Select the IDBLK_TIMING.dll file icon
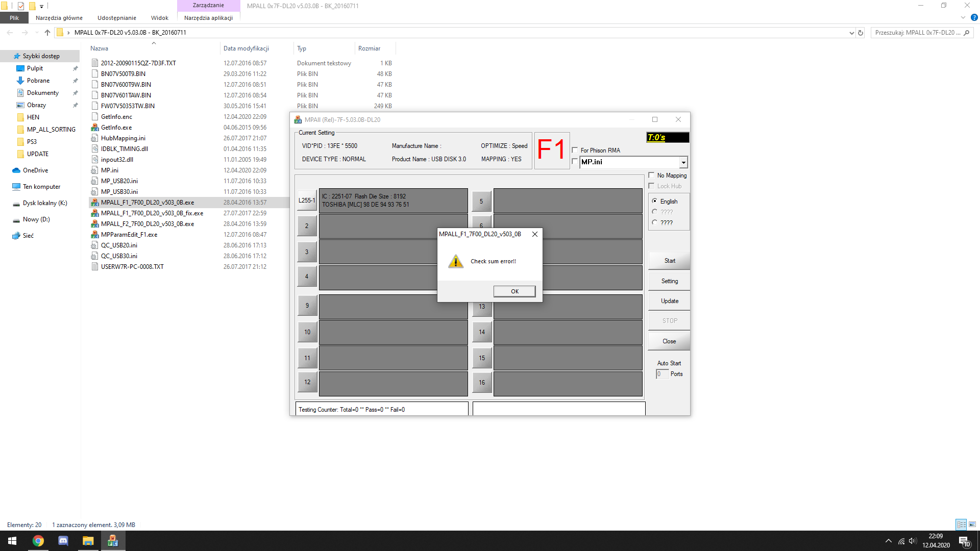The height and width of the screenshot is (551, 980). (x=94, y=149)
